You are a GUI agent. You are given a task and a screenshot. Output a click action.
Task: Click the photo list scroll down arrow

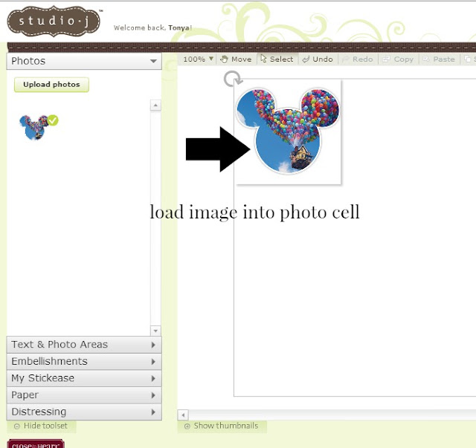point(155,331)
